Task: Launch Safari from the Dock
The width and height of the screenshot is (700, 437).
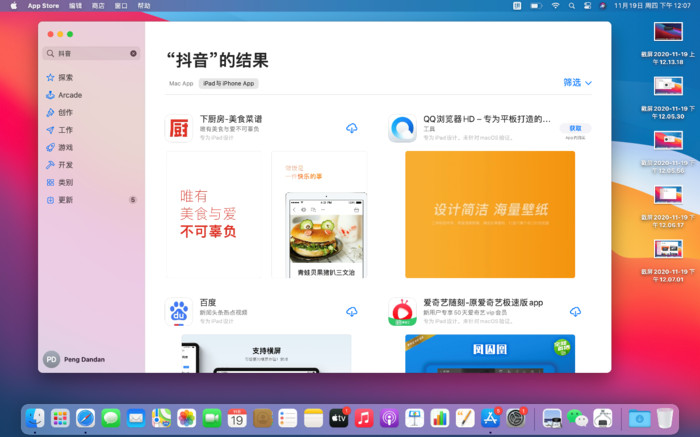Action: coord(85,418)
